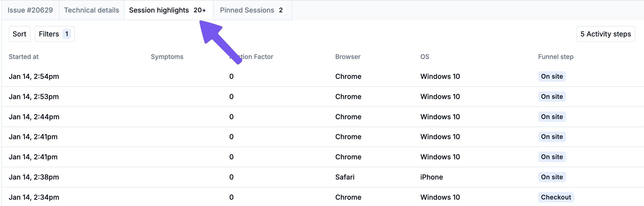Screen dimensions: 644x206
Task: Open the Jan 14, 2:34pm session row
Action: click(34, 197)
